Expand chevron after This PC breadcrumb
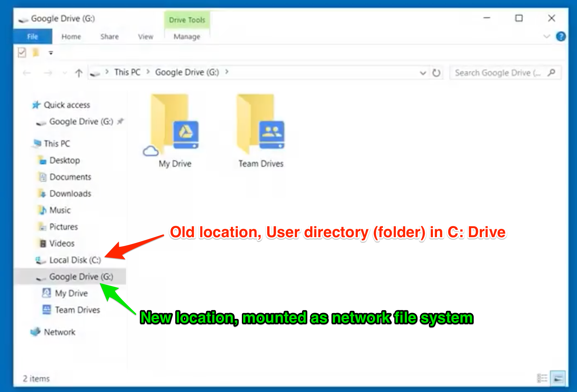This screenshot has width=577, height=392. [x=148, y=72]
